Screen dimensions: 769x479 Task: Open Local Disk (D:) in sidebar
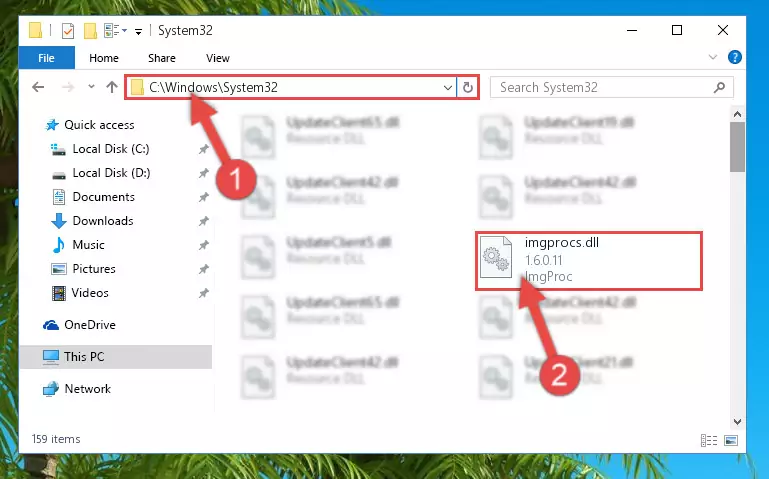tap(111, 173)
